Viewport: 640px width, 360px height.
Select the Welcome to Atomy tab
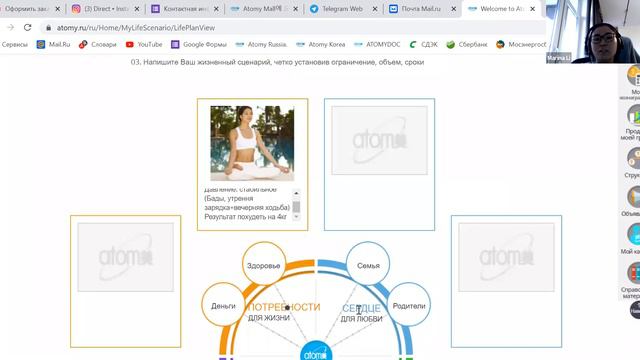click(x=501, y=9)
